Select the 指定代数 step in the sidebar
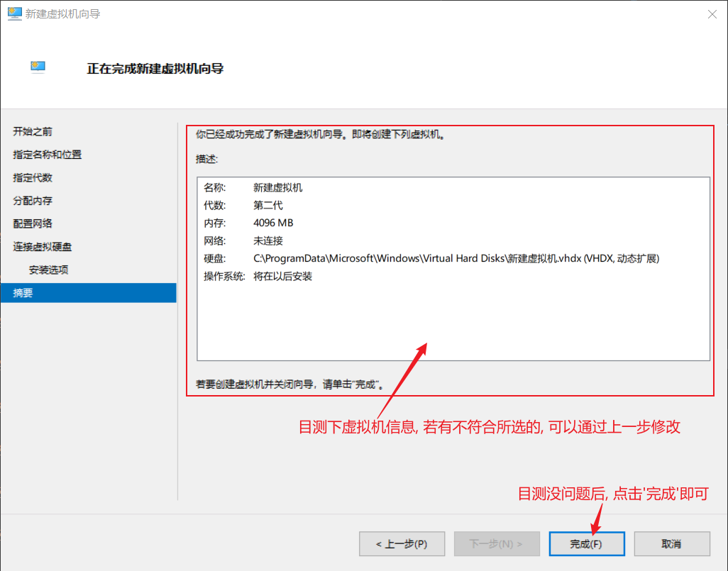This screenshot has width=728, height=571. tap(33, 177)
